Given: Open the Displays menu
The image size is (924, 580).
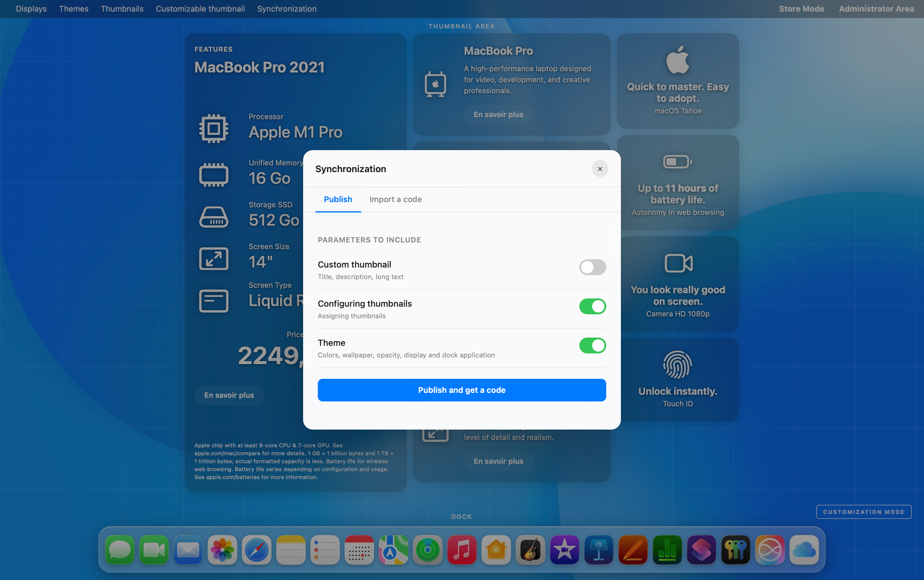Looking at the screenshot, I should [31, 9].
